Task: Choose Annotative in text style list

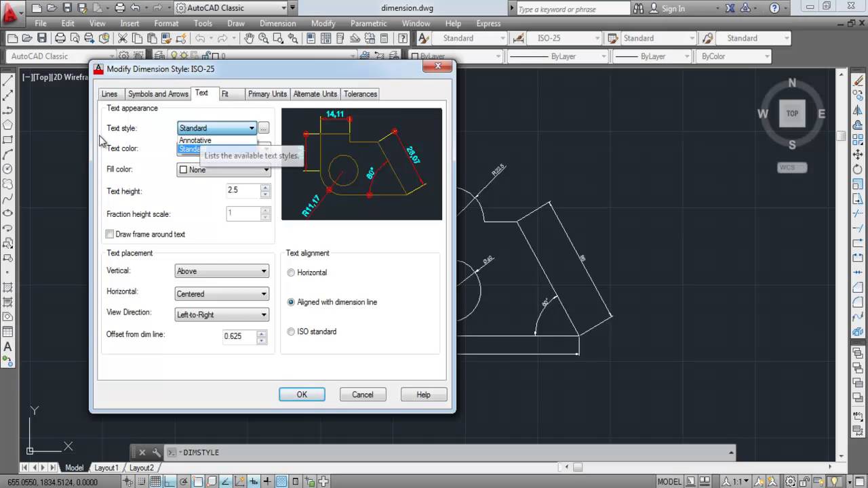Action: pos(217,140)
